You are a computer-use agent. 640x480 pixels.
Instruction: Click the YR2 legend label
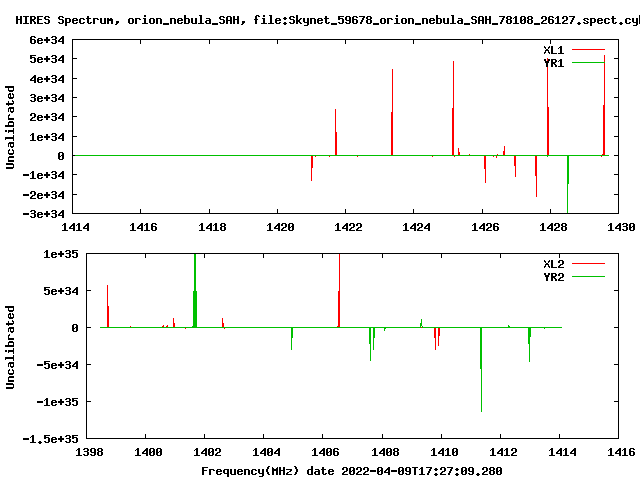coord(553,277)
